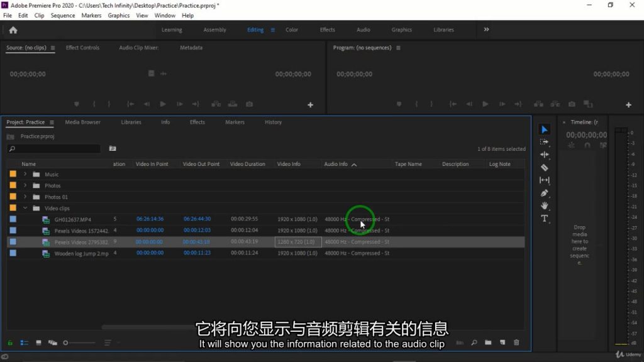The image size is (644, 362).
Task: Open Editing workspace menu
Action: tap(273, 30)
